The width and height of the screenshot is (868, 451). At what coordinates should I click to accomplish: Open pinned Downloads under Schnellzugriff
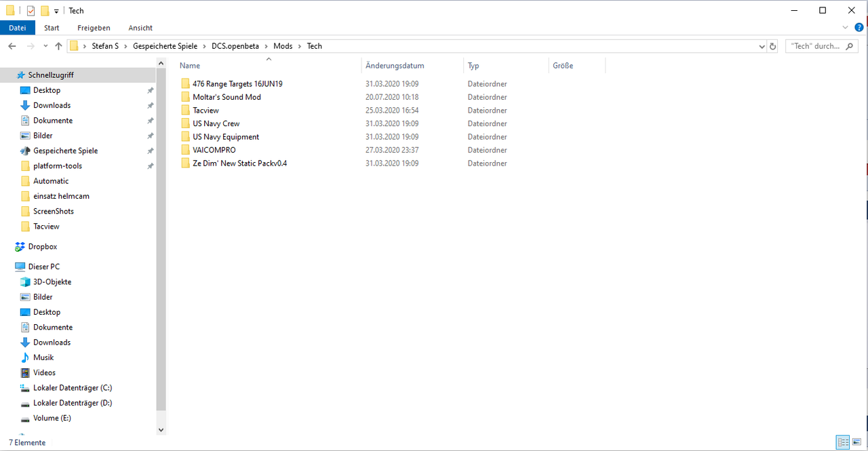[x=52, y=105]
